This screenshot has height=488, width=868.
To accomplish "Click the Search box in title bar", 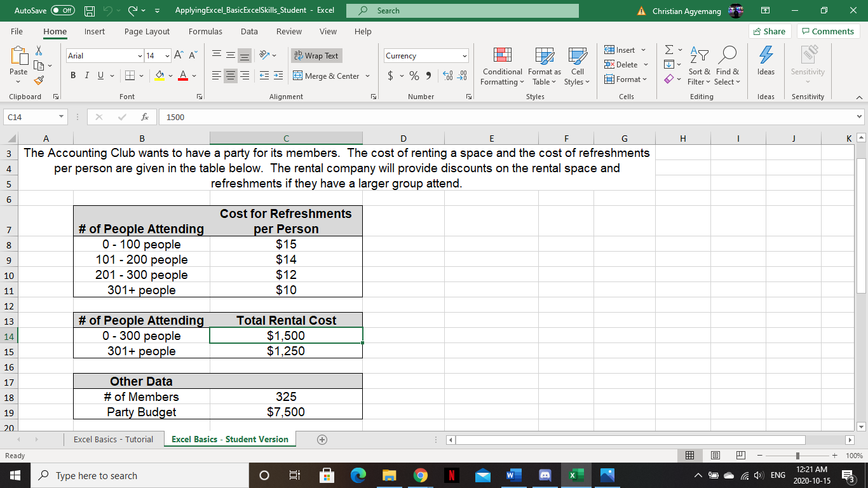I will point(463,11).
